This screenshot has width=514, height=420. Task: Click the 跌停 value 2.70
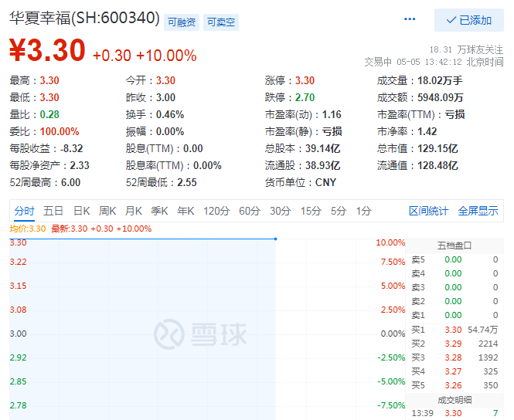(305, 97)
